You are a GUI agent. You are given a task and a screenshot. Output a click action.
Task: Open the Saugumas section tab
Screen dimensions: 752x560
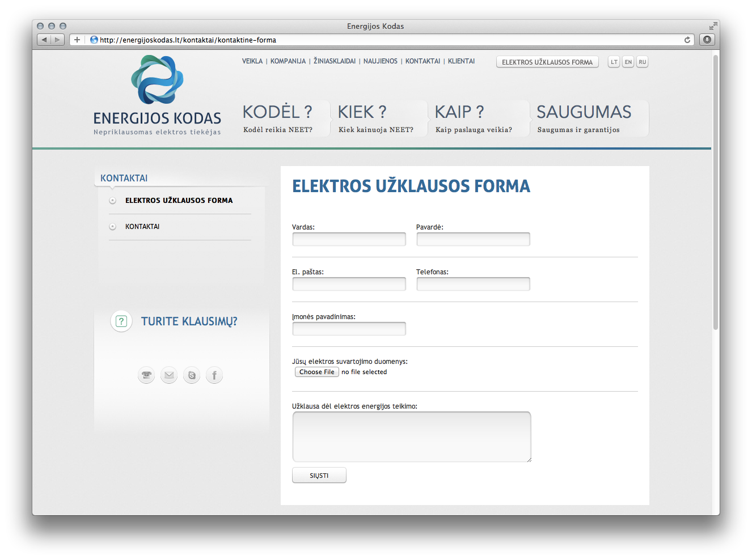[x=590, y=118]
